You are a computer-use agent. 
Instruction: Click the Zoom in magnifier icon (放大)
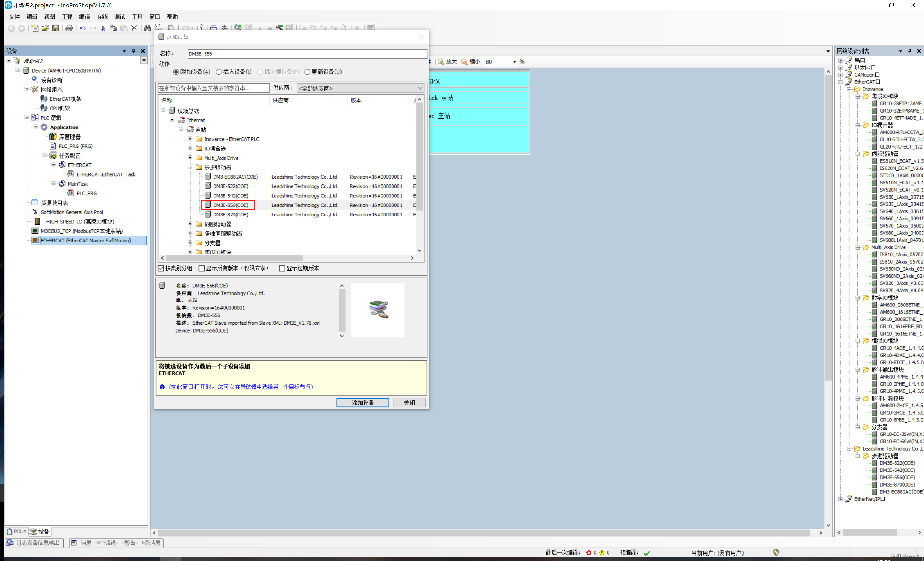click(x=441, y=62)
